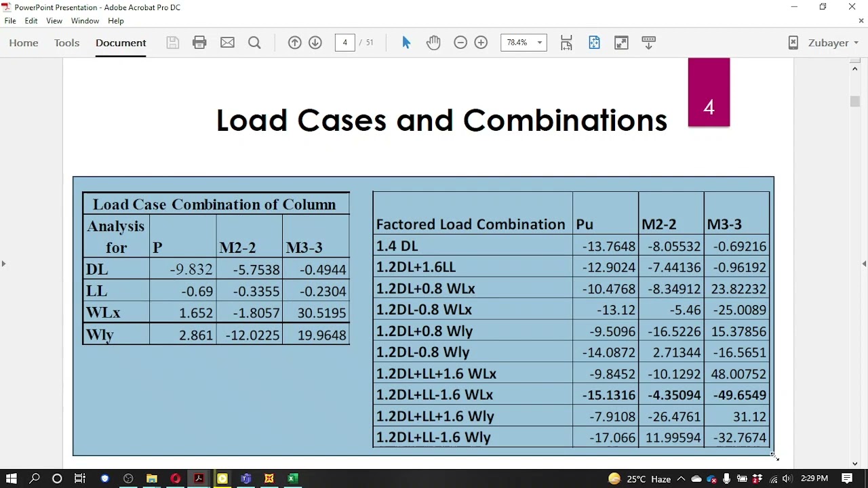Image resolution: width=868 pixels, height=488 pixels.
Task: Switch to the Tools tab
Action: [66, 43]
